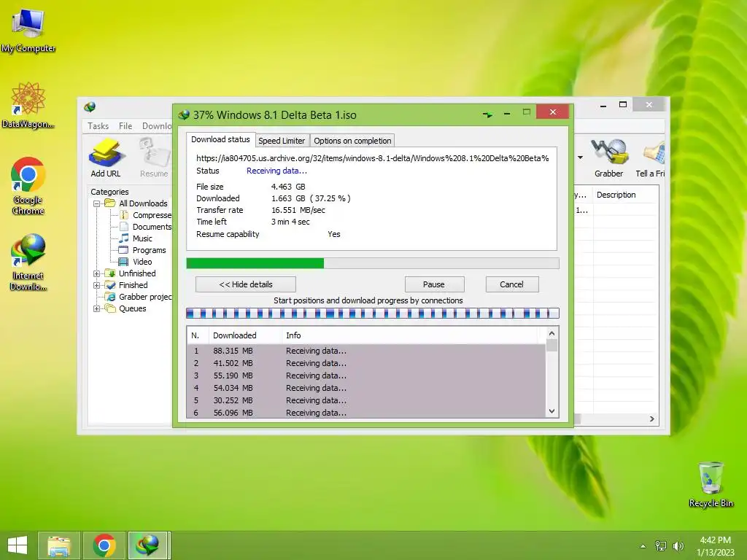Switch to Options on completion tab
This screenshot has width=747, height=560.
[x=352, y=141]
